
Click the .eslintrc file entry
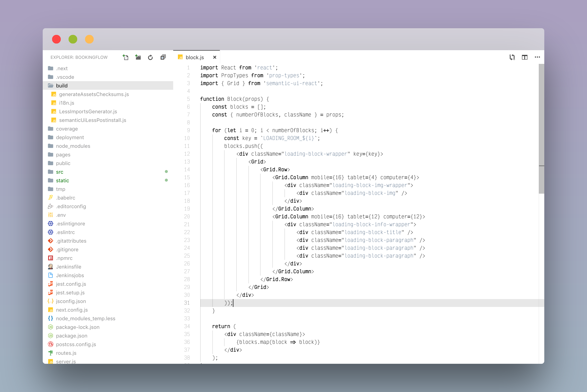(65, 232)
